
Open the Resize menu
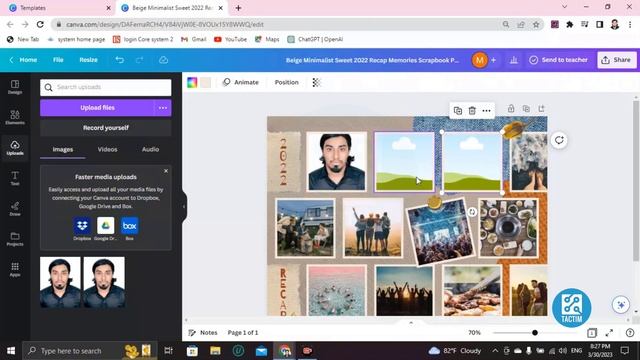[88, 60]
